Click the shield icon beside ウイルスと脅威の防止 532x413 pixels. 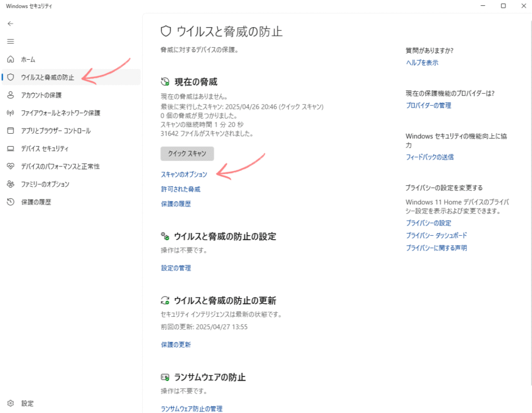click(10, 77)
